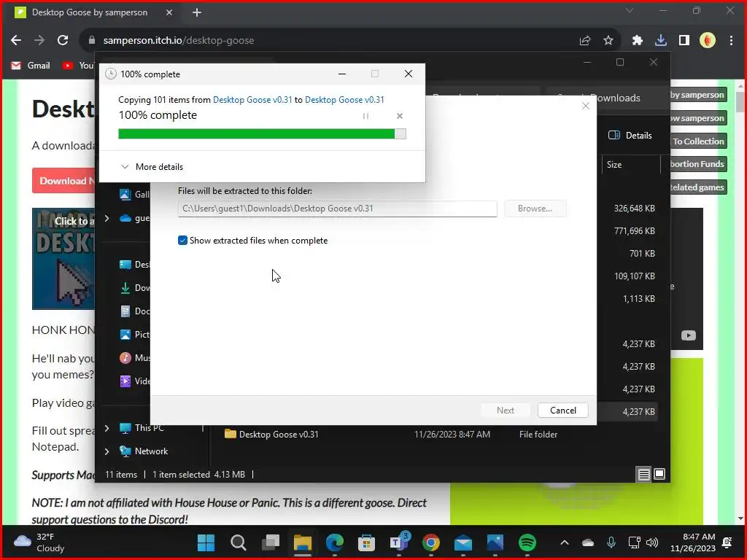Open Music in the sidebar
Screen dimensions: 747x560
tap(135, 357)
